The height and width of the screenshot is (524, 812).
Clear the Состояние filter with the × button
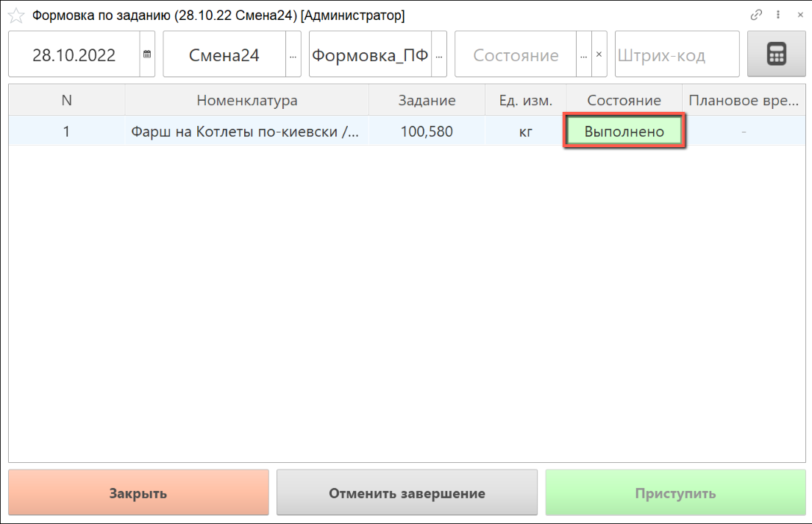click(x=599, y=54)
